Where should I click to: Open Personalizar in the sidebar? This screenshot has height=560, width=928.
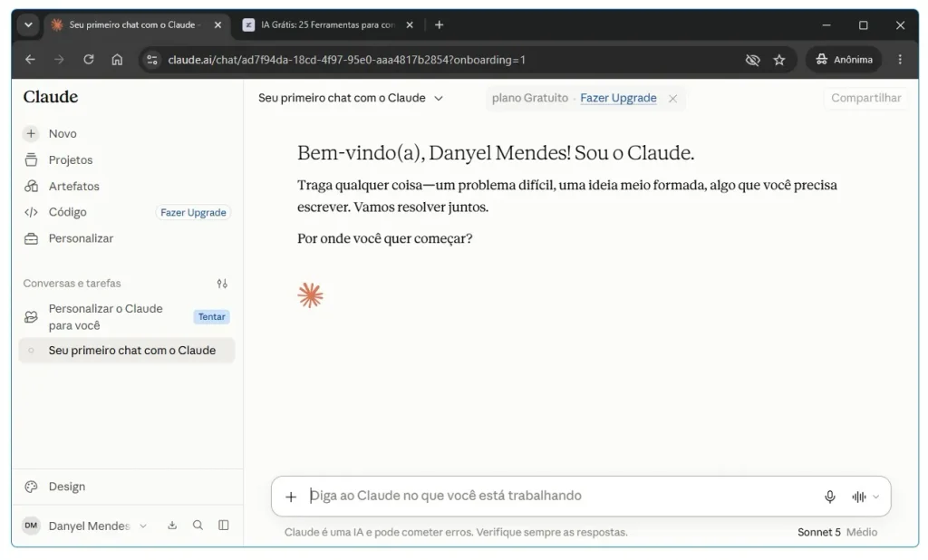coord(81,238)
